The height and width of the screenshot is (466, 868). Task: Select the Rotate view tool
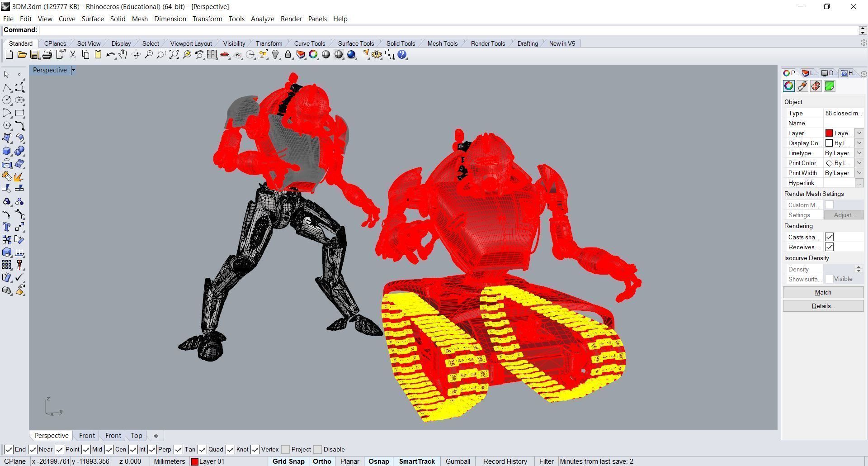[x=136, y=55]
